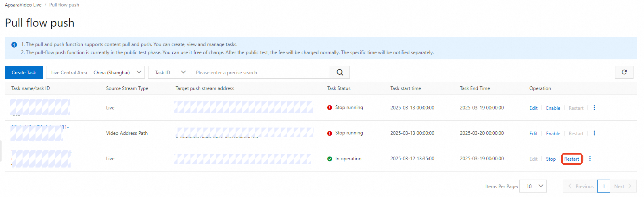Click the Create Task button

tap(24, 73)
